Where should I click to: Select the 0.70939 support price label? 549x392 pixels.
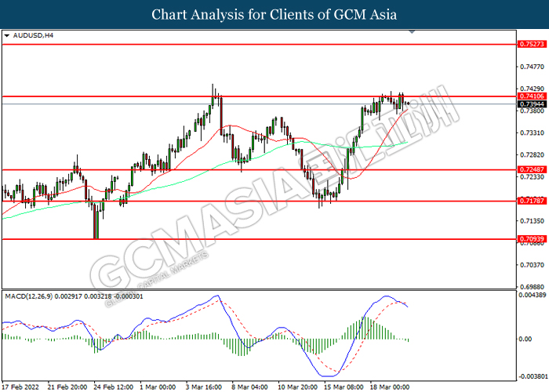pos(532,239)
